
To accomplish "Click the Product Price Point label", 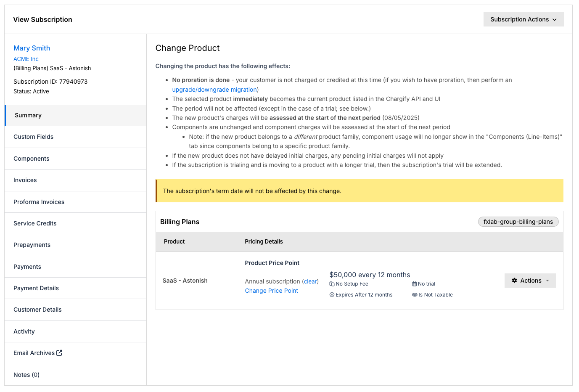I will click(x=272, y=263).
